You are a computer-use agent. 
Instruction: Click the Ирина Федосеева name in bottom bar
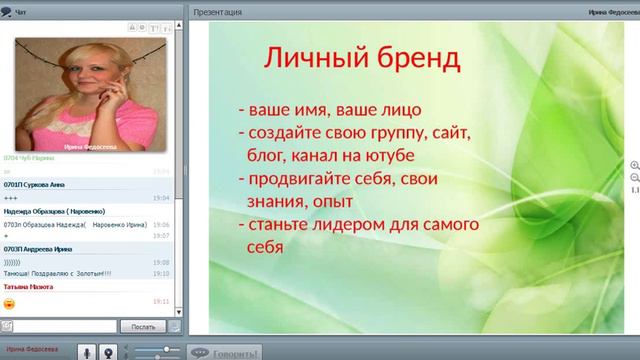[x=32, y=349]
